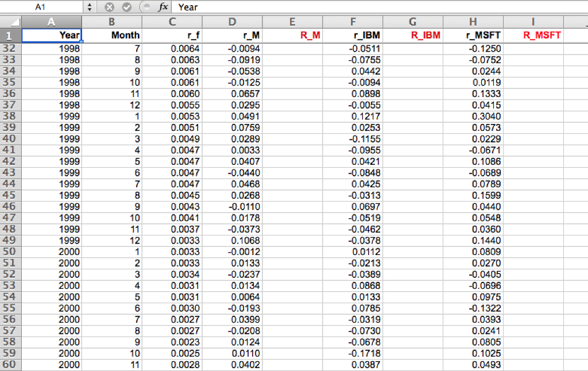Select the cell containing -0.1718

coord(353,353)
